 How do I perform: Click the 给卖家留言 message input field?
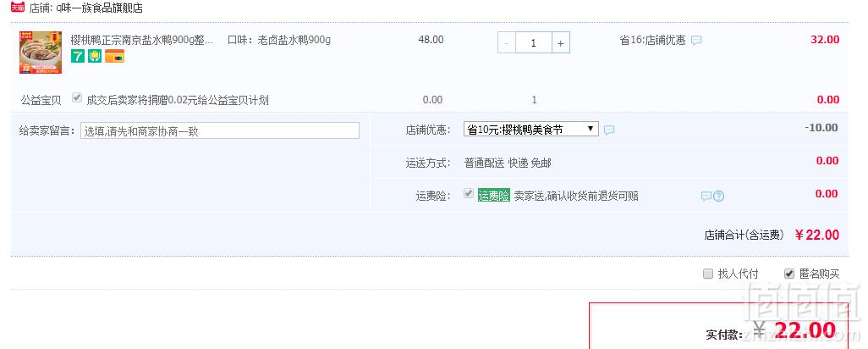coord(220,130)
